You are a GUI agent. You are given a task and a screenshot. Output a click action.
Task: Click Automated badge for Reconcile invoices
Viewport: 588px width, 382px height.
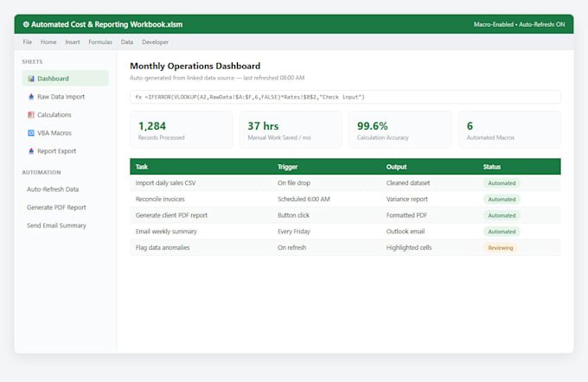502,199
